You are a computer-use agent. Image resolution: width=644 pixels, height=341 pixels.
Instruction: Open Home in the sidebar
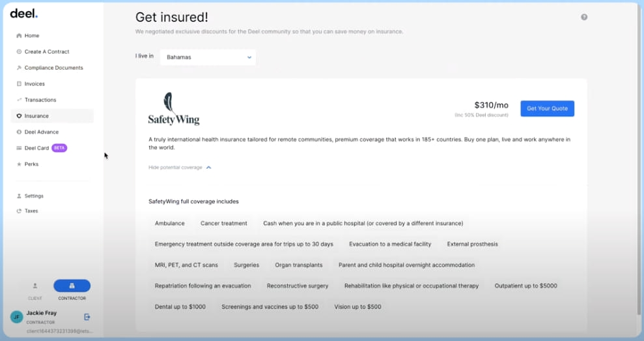pyautogui.click(x=52, y=36)
